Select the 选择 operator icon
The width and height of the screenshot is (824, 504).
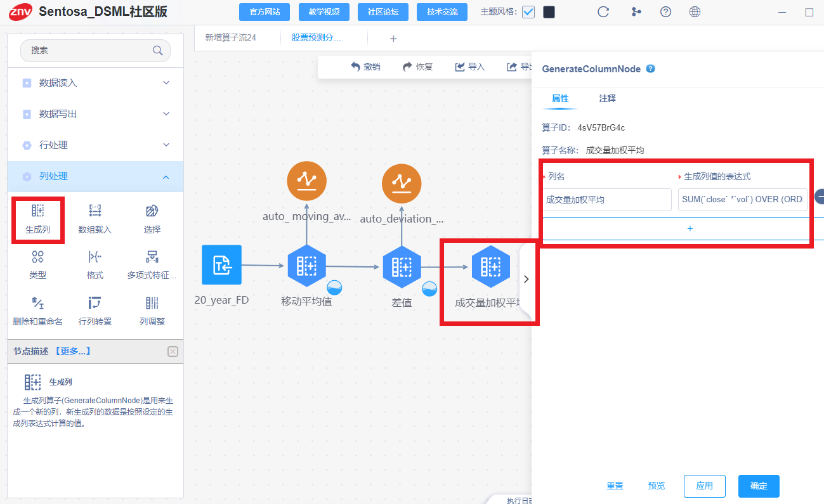tap(152, 211)
